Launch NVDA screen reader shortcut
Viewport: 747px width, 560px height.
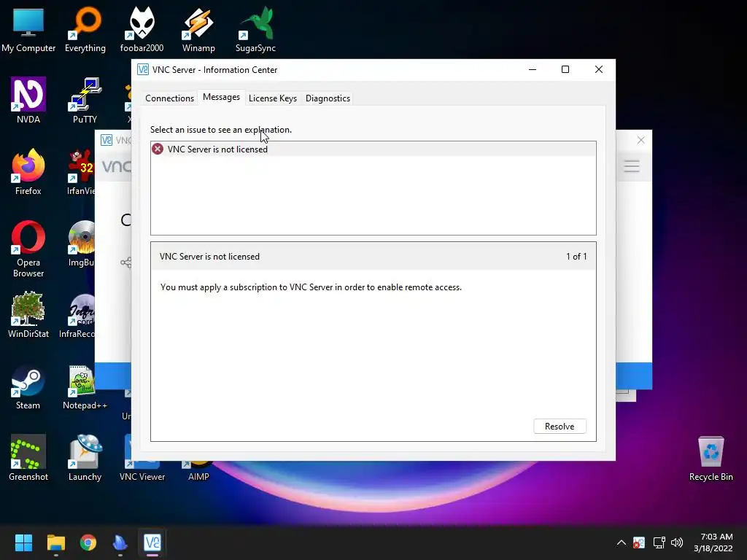pyautogui.click(x=28, y=101)
